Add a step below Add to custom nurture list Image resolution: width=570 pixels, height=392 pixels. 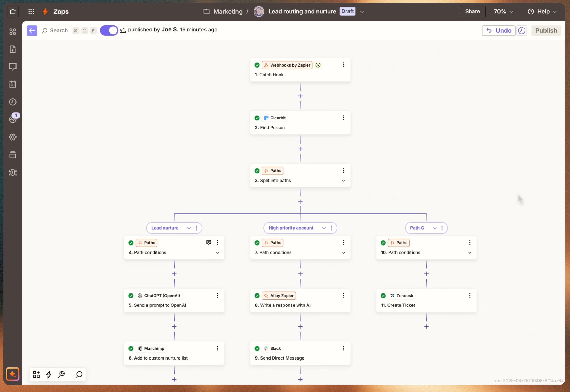174,379
